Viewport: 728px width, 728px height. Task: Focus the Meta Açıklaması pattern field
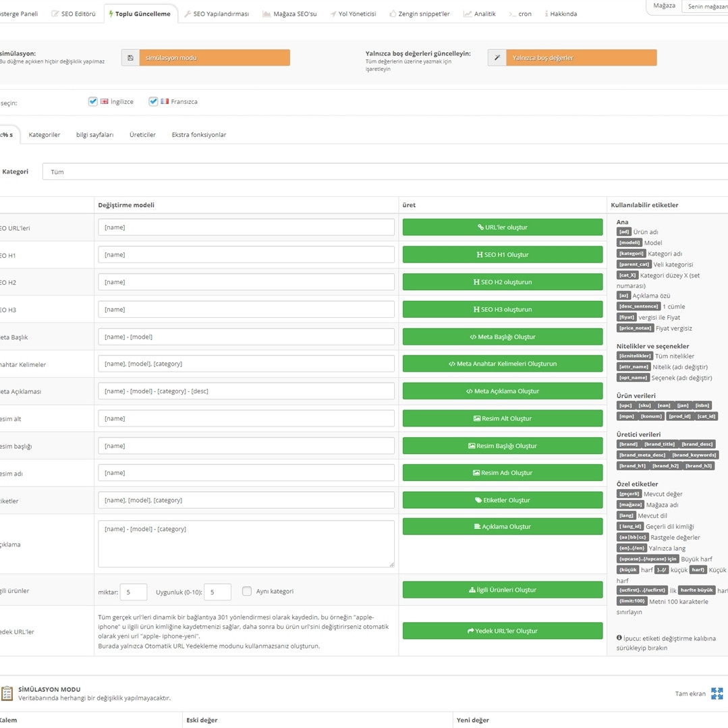[x=246, y=391]
